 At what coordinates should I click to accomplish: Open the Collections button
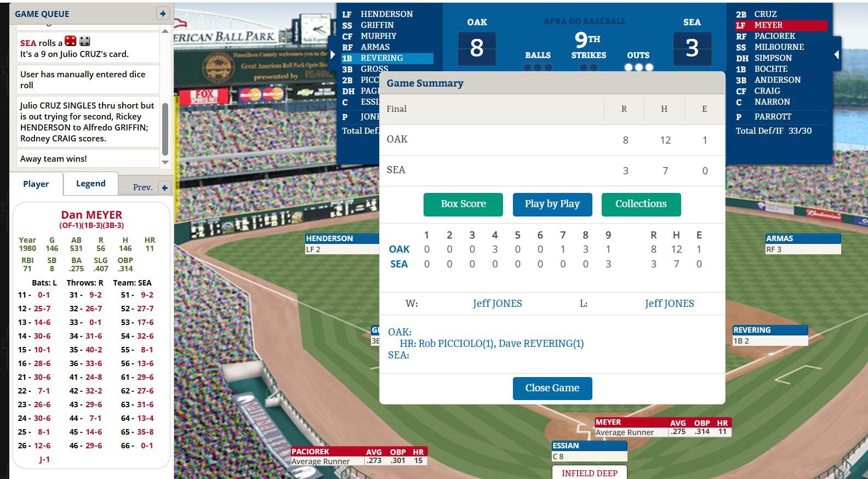pyautogui.click(x=641, y=204)
